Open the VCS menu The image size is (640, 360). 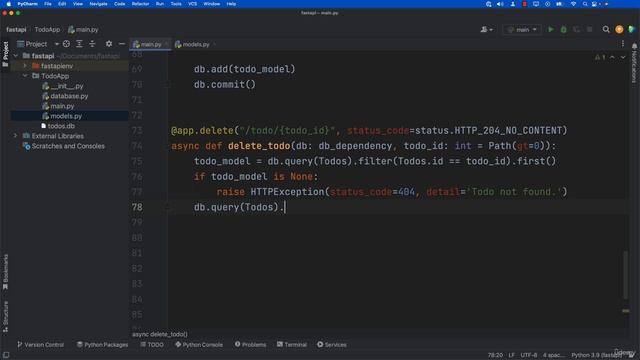[x=192, y=4]
